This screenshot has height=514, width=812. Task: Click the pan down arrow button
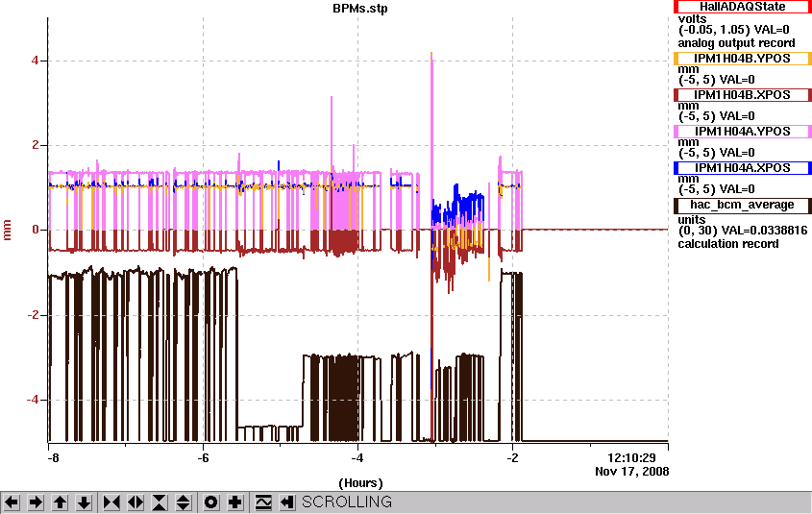[84, 502]
